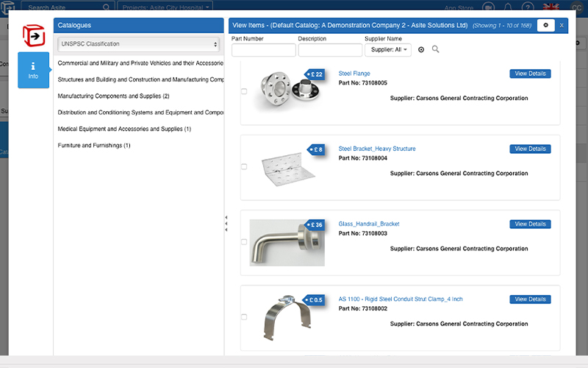Select Medical Equipment and Accessories and Supplies (1)
This screenshot has width=588, height=368.
(124, 130)
